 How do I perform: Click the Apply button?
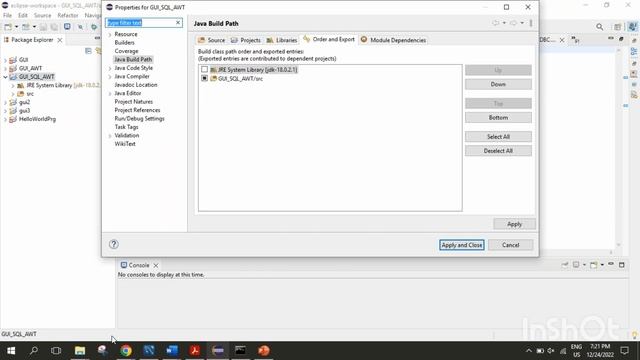point(514,224)
